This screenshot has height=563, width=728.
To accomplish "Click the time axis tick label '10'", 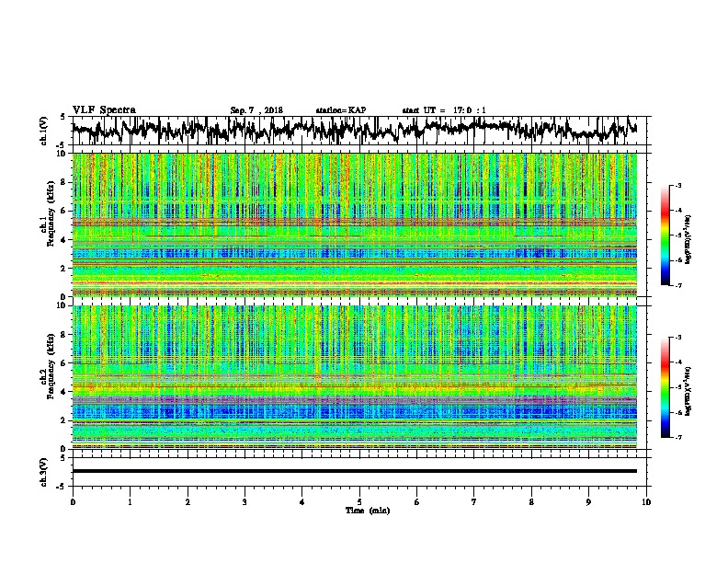I will pos(646,502).
